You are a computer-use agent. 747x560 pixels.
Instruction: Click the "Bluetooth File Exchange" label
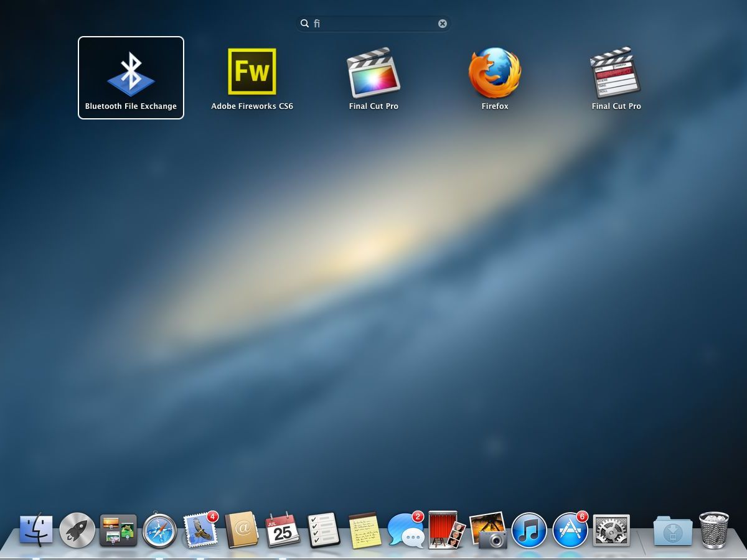131,106
